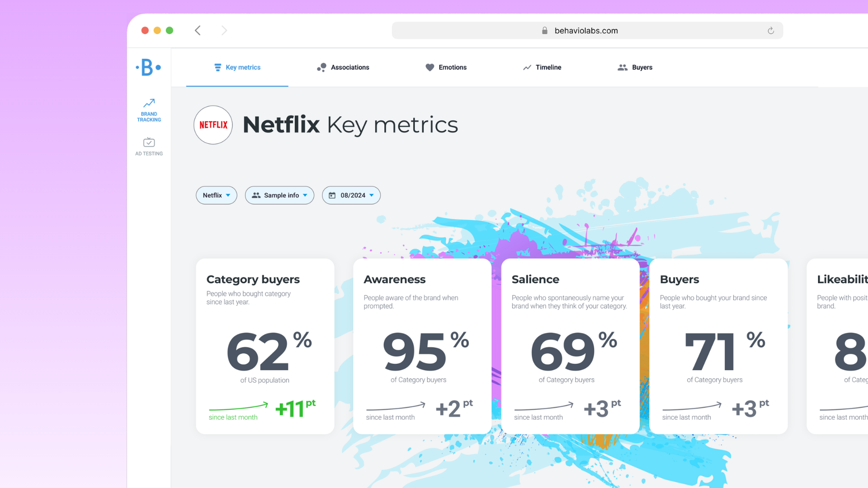Click the yellow minimize window button
Viewport: 868px width, 488px height.
coord(157,30)
